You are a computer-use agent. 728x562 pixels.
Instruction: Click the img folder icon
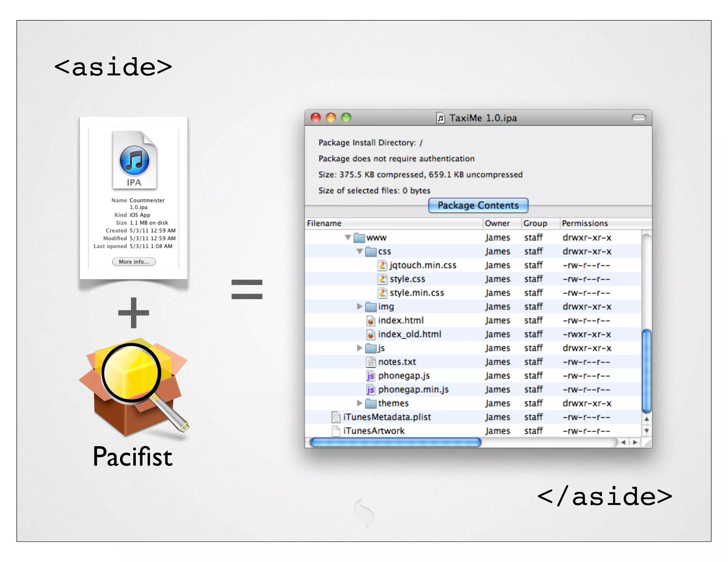371,306
